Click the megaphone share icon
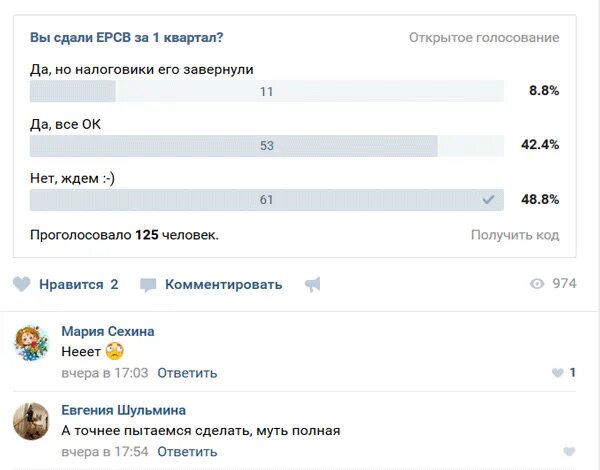 click(x=313, y=284)
